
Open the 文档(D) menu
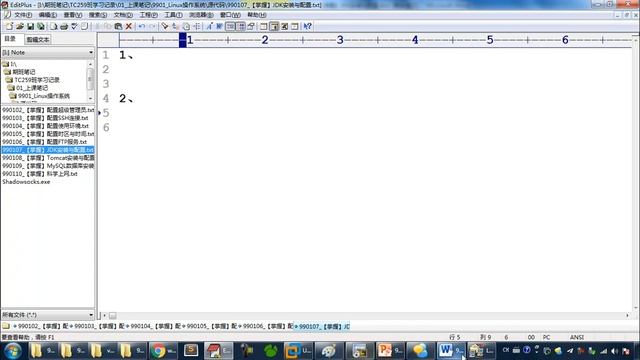(x=123, y=15)
